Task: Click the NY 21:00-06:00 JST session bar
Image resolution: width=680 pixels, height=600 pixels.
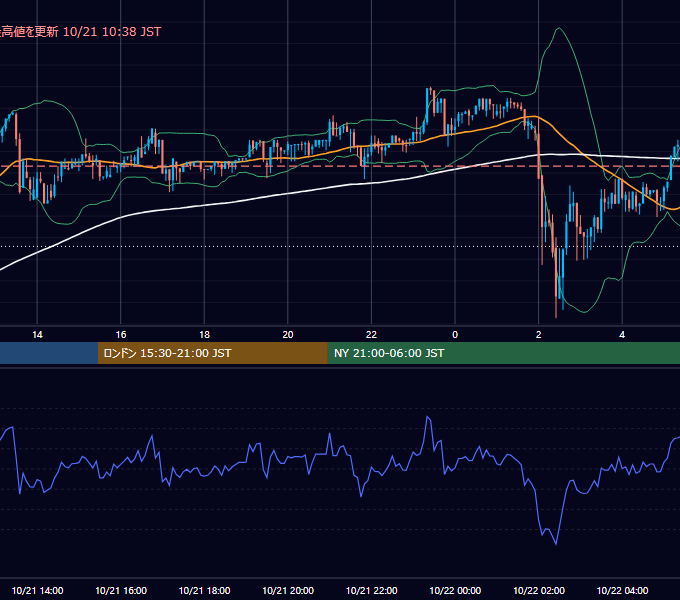Action: click(x=503, y=353)
